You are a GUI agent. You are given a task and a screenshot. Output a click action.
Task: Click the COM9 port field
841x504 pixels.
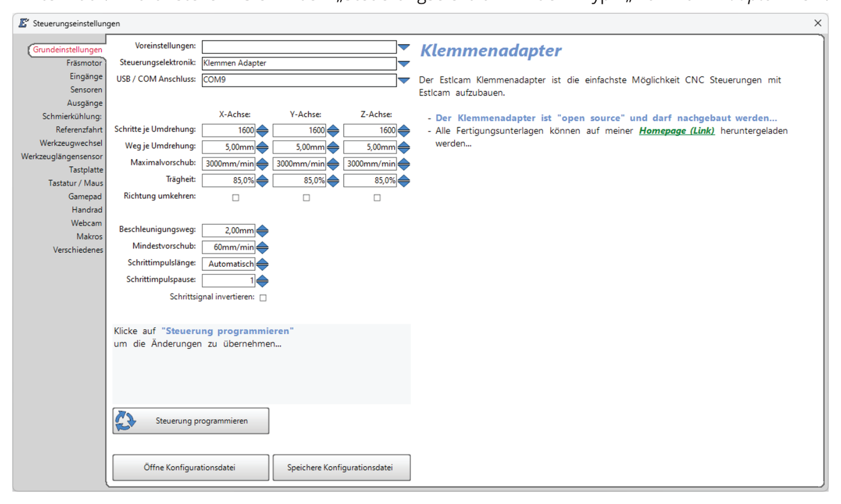(299, 80)
